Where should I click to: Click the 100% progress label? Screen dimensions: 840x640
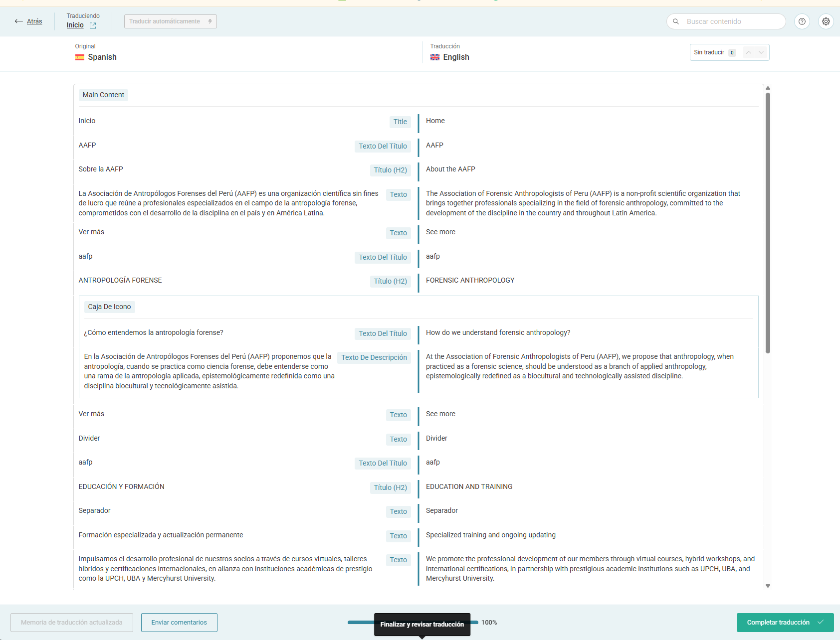(x=489, y=623)
